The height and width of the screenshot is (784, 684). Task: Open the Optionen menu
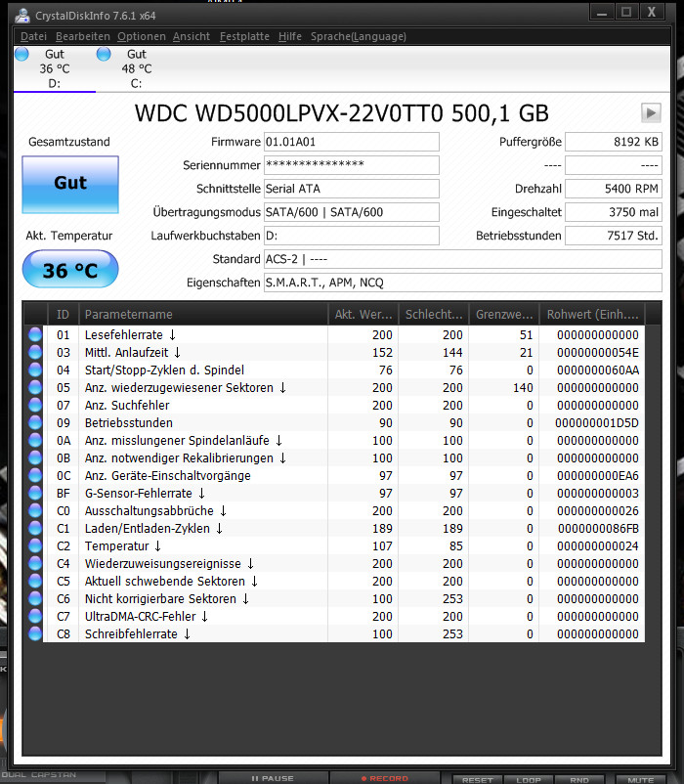click(x=142, y=36)
